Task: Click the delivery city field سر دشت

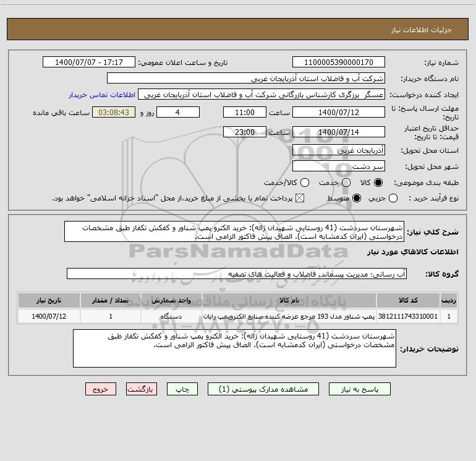Action: pos(339,166)
